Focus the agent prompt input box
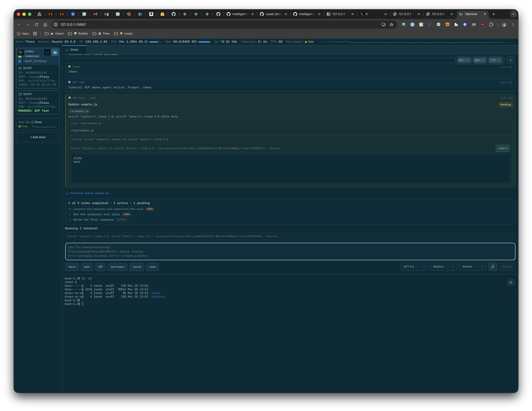 pos(290,252)
